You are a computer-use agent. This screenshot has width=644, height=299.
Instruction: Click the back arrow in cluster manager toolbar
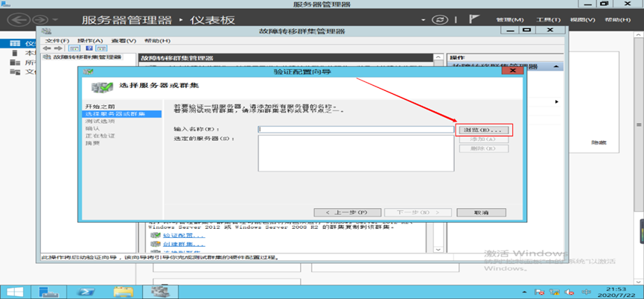click(47, 48)
